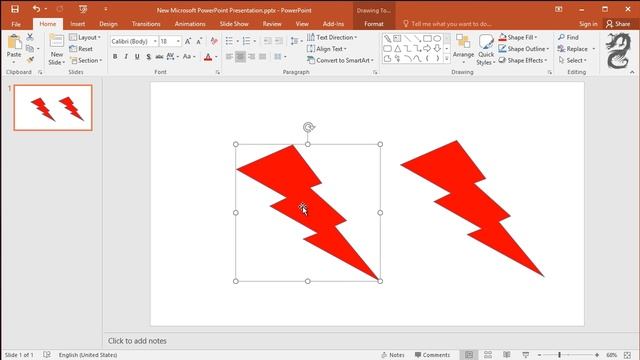Click the zoom in plus icon
Image resolution: width=640 pixels, height=360 pixels.
597,355
